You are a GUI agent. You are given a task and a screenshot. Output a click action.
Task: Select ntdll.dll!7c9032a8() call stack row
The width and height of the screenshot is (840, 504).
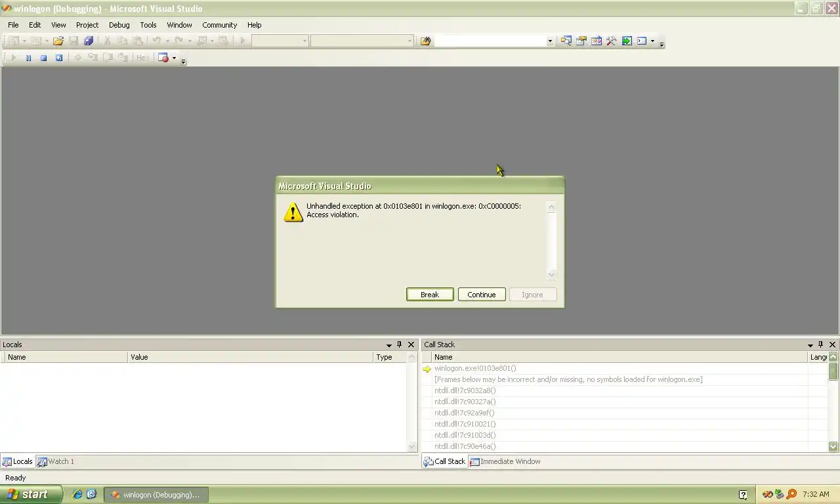tap(620, 390)
